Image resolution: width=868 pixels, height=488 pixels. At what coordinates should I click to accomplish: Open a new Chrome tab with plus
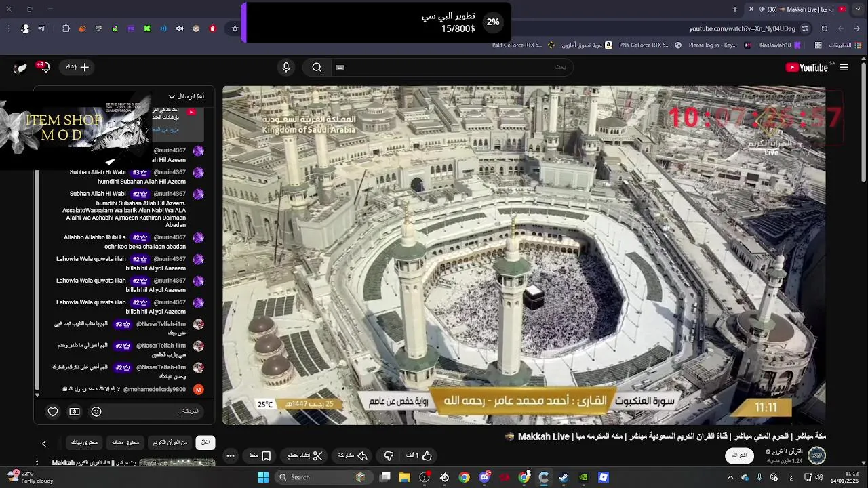coord(735,9)
